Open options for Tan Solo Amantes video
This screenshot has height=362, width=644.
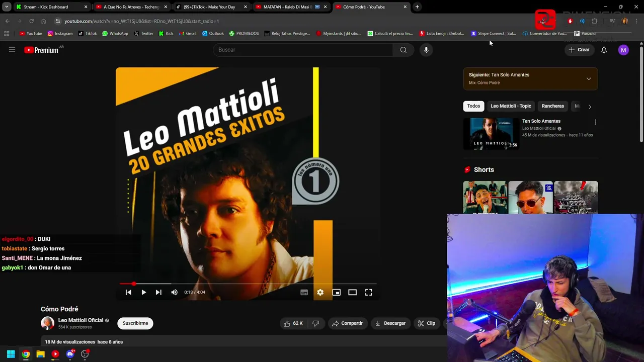pyautogui.click(x=595, y=122)
